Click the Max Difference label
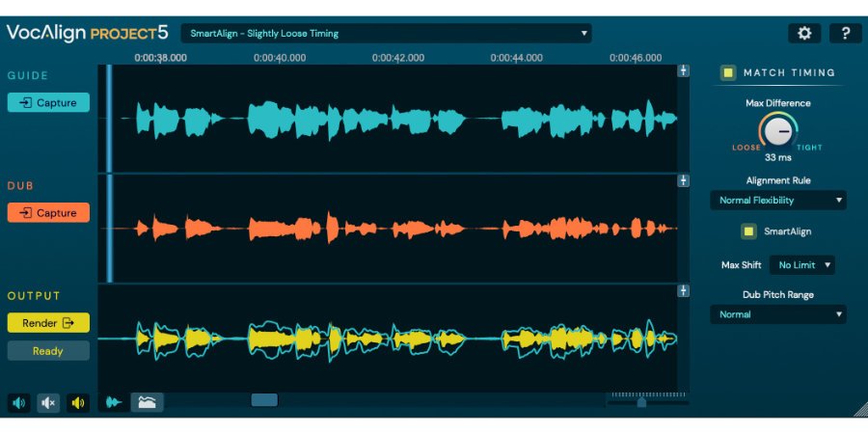Image resolution: width=868 pixels, height=434 pixels. (x=777, y=103)
